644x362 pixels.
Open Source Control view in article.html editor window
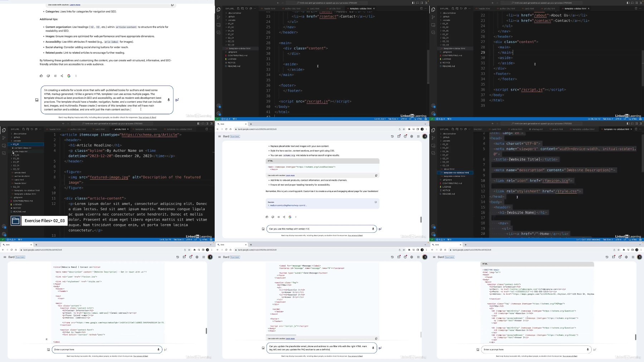pyautogui.click(x=4, y=137)
